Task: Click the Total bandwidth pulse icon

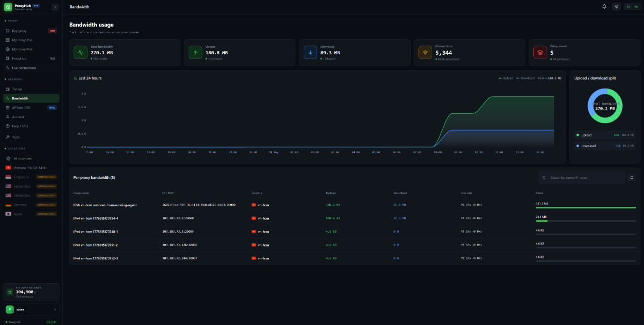Action: click(x=81, y=53)
